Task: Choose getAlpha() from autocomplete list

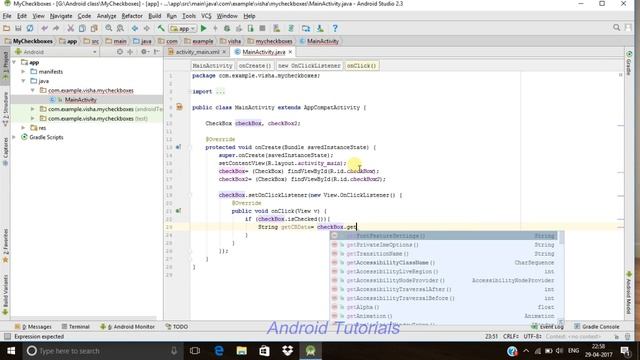Action: [445, 307]
